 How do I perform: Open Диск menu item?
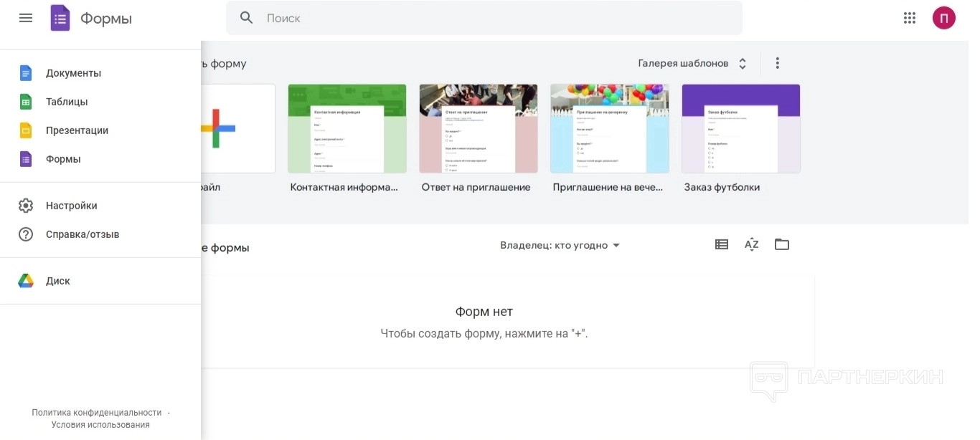tap(100, 281)
